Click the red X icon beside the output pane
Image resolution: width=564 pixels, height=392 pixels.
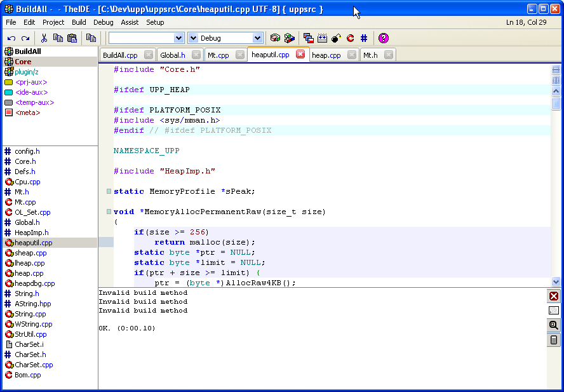tap(554, 297)
